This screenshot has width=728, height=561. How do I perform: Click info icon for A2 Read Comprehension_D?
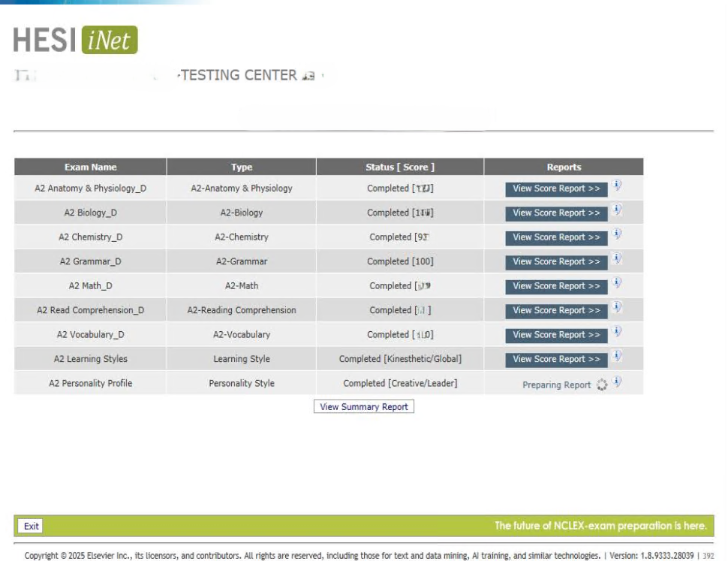pyautogui.click(x=616, y=307)
